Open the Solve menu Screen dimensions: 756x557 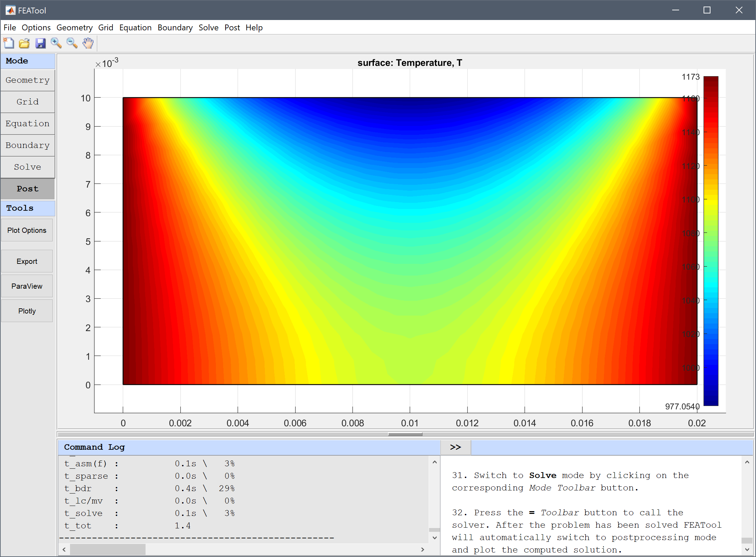pyautogui.click(x=209, y=28)
